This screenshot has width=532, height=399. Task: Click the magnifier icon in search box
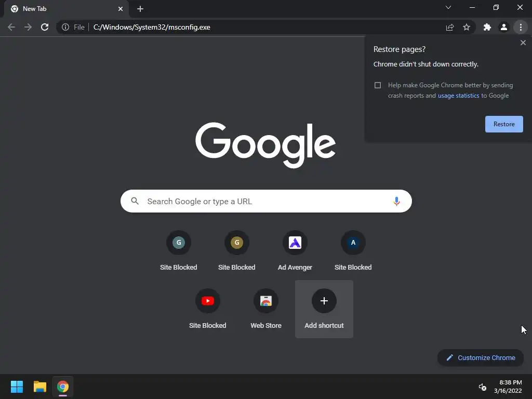click(135, 201)
